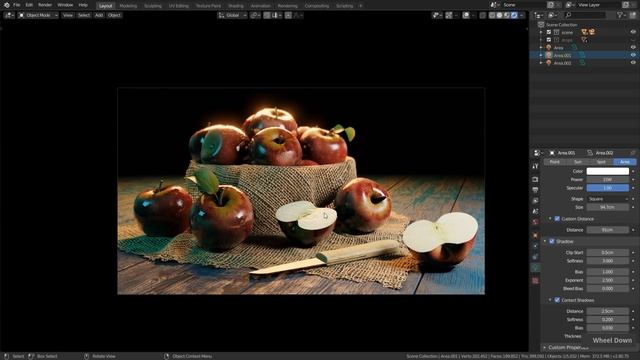640x360 pixels.
Task: Uncheck the scene collection exclude checkbox
Action: tap(549, 32)
